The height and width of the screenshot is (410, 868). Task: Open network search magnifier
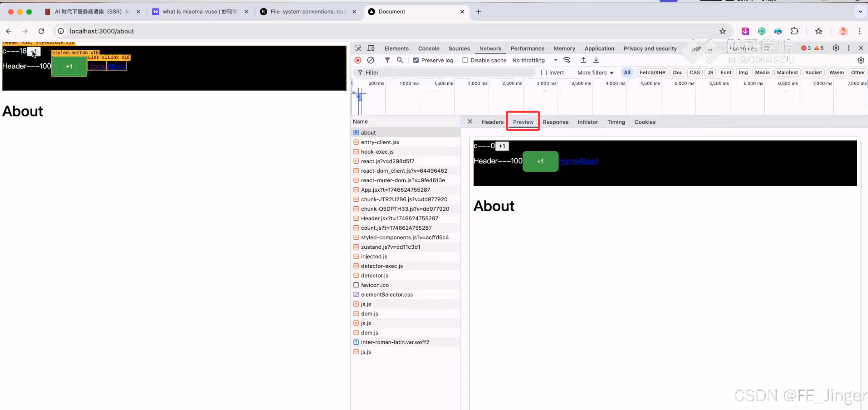click(x=400, y=60)
